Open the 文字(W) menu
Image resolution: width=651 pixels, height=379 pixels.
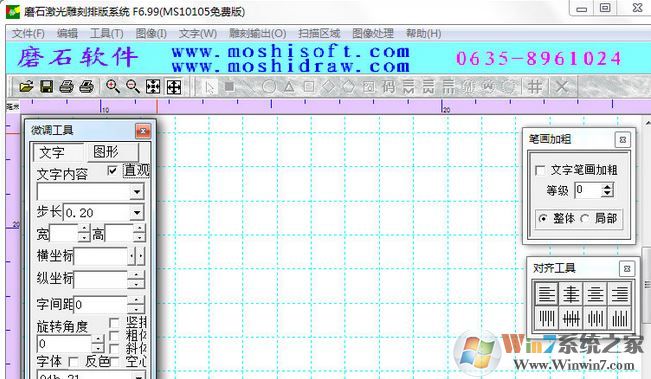coord(198,33)
